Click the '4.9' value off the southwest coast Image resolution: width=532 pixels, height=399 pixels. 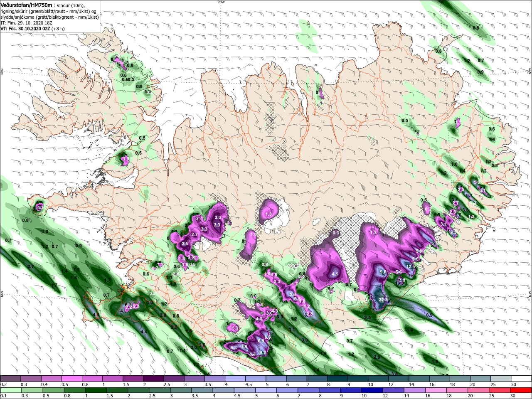(96, 315)
